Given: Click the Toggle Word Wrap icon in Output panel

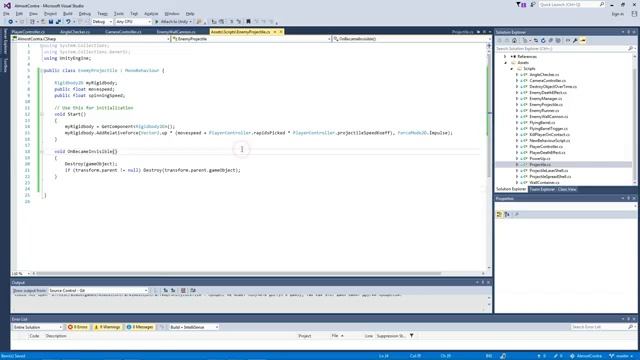Looking at the screenshot, I should (193, 291).
